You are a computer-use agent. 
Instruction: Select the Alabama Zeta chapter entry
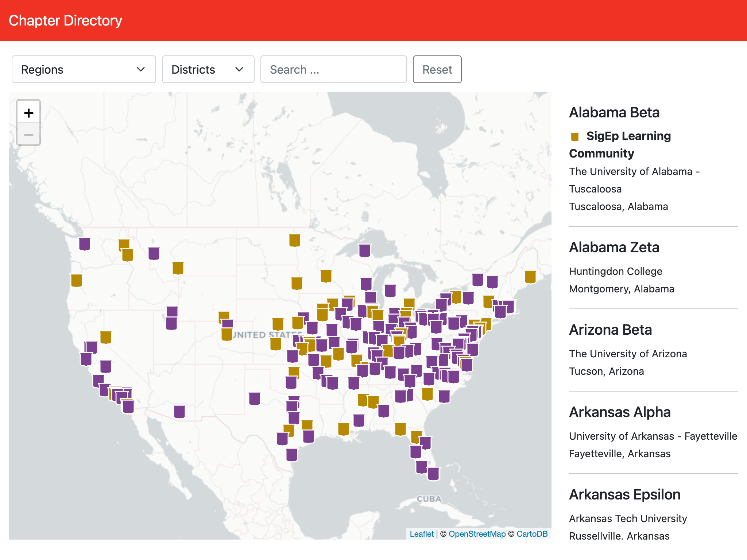614,247
